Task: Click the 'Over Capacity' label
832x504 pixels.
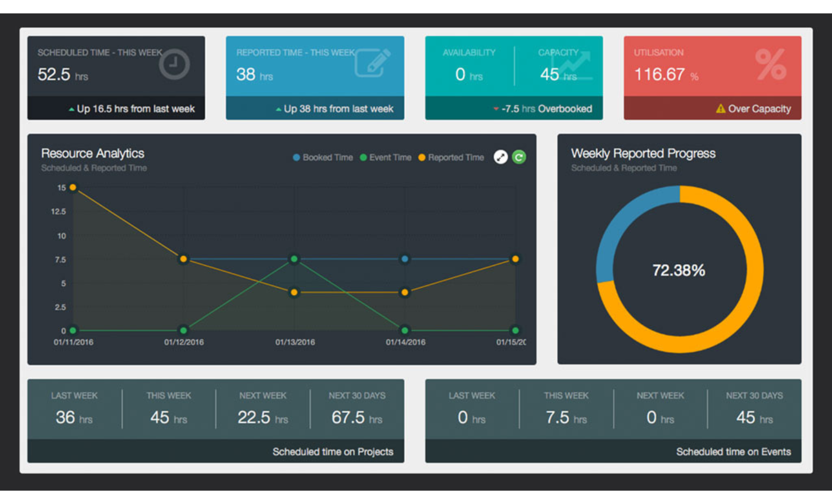Action: pos(759,109)
